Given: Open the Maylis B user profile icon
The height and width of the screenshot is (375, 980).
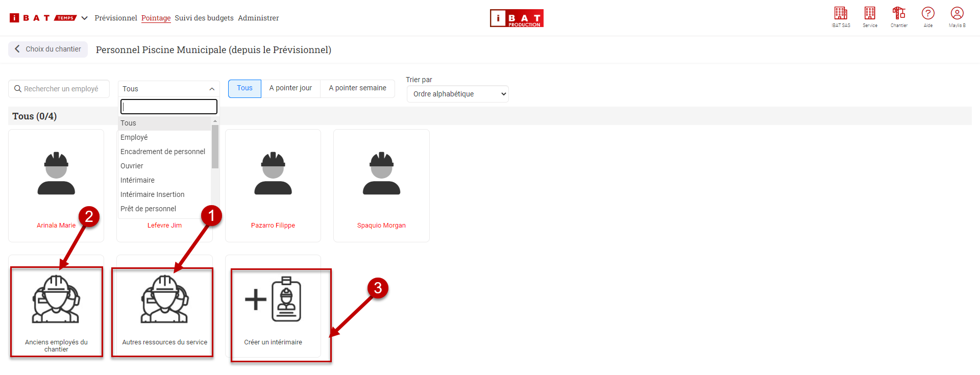Looking at the screenshot, I should [x=957, y=14].
